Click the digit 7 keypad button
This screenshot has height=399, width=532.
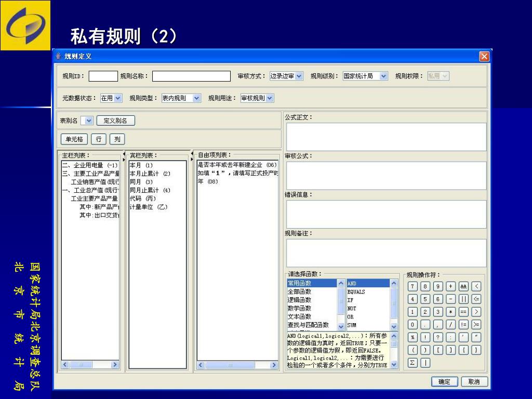(x=413, y=286)
